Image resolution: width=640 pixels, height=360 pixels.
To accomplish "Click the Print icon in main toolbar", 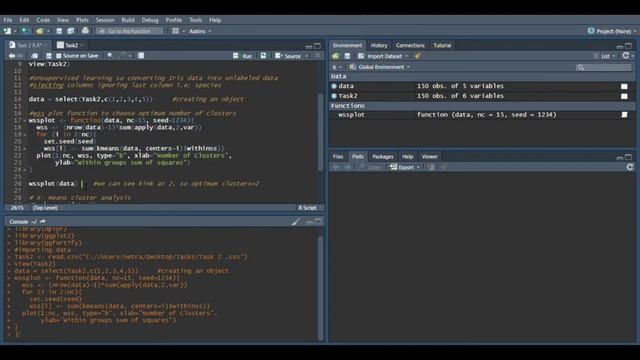I will coord(85,31).
